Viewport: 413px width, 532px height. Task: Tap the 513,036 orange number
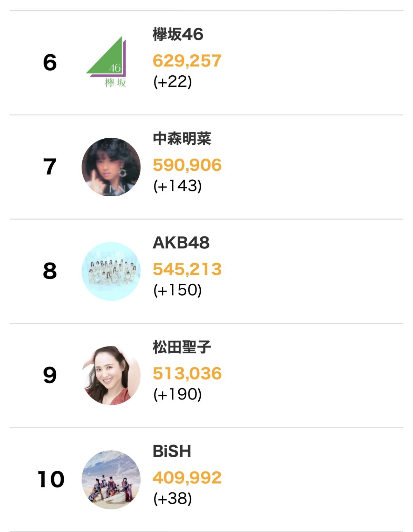(187, 374)
